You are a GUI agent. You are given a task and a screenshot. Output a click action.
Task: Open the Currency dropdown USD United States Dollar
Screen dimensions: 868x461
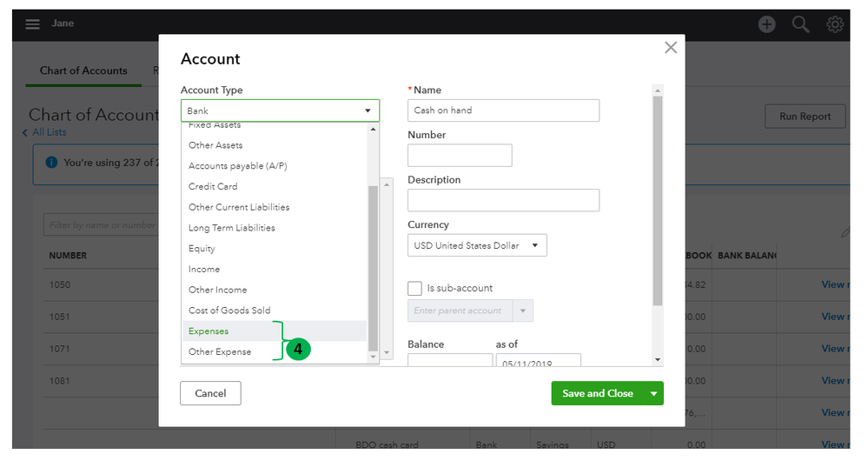tap(477, 245)
